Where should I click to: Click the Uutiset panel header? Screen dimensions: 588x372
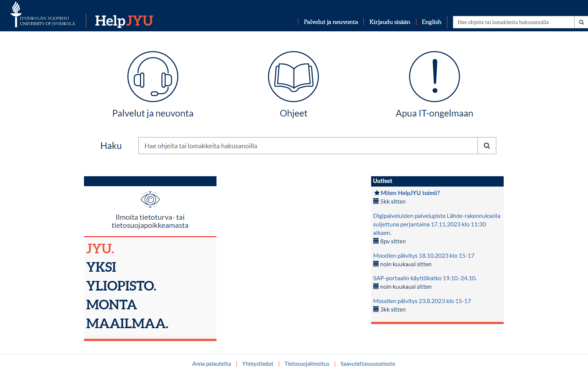pyautogui.click(x=437, y=181)
